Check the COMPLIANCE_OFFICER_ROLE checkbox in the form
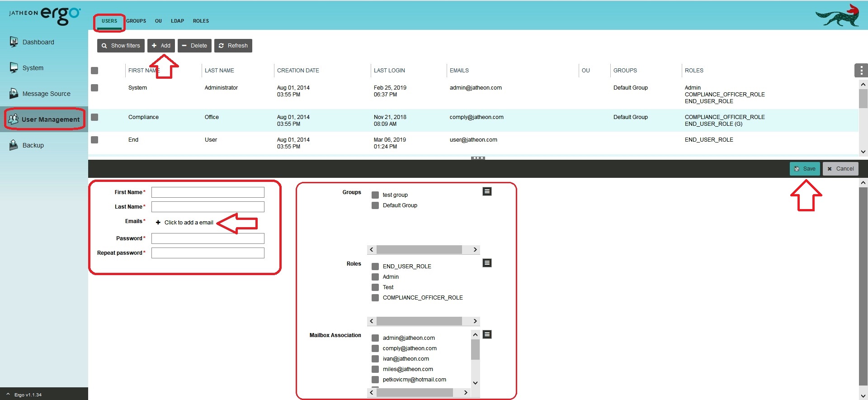Image resolution: width=868 pixels, height=400 pixels. coord(375,298)
